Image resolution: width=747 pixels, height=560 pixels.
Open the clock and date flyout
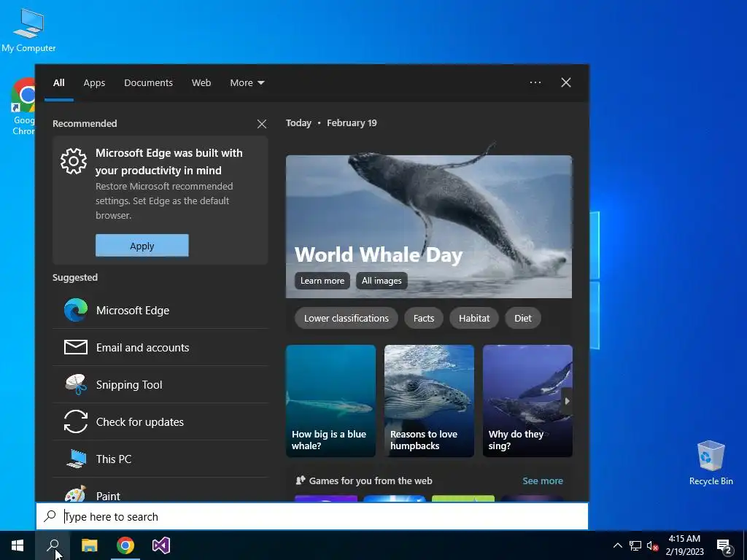(x=684, y=545)
